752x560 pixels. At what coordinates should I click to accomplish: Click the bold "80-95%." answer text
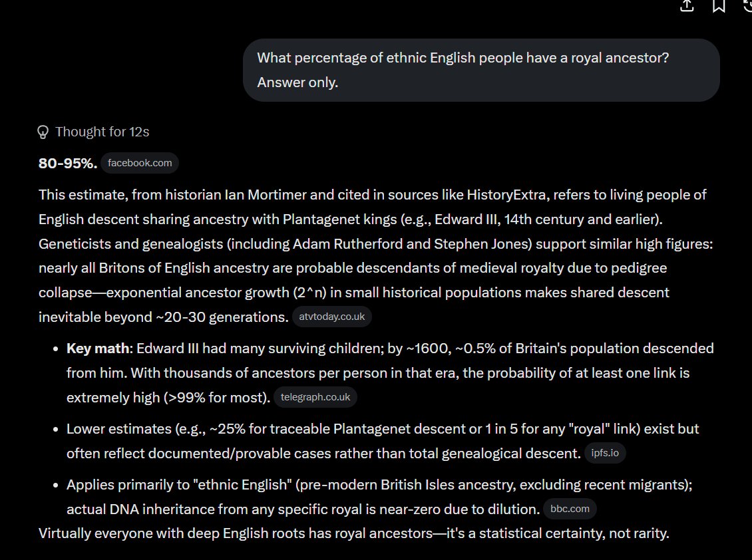click(68, 164)
